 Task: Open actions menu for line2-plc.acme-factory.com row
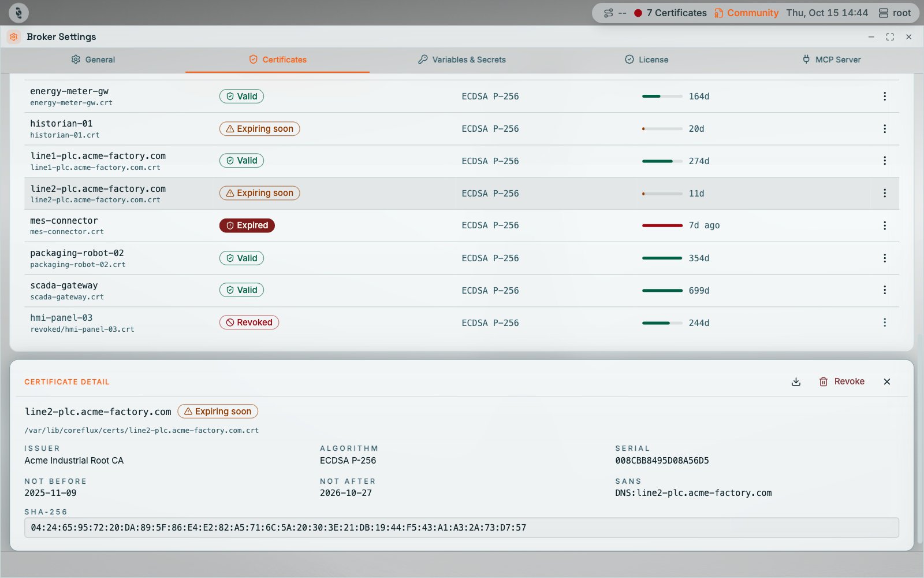pyautogui.click(x=884, y=193)
